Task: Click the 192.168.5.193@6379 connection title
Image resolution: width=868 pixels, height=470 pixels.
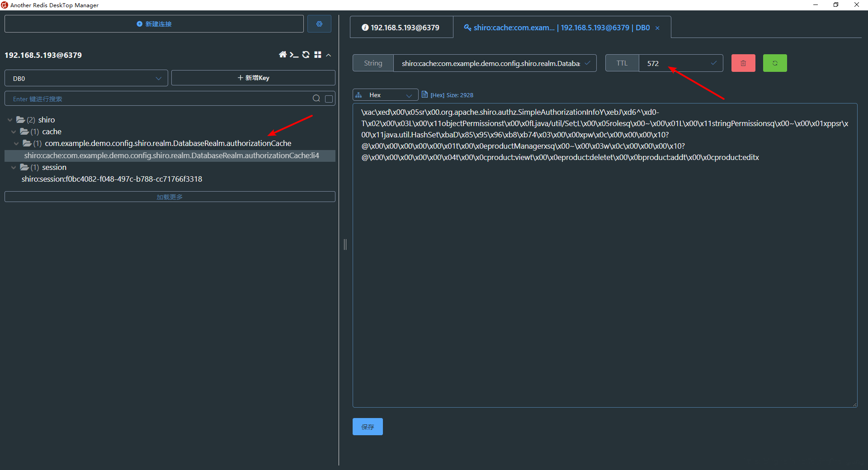Action: (x=43, y=55)
